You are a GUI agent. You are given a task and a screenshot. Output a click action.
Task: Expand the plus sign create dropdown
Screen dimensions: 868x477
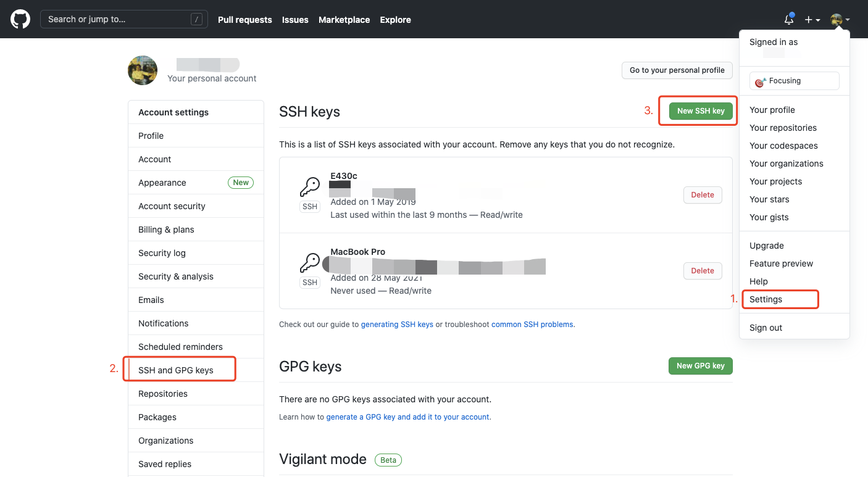pyautogui.click(x=809, y=19)
